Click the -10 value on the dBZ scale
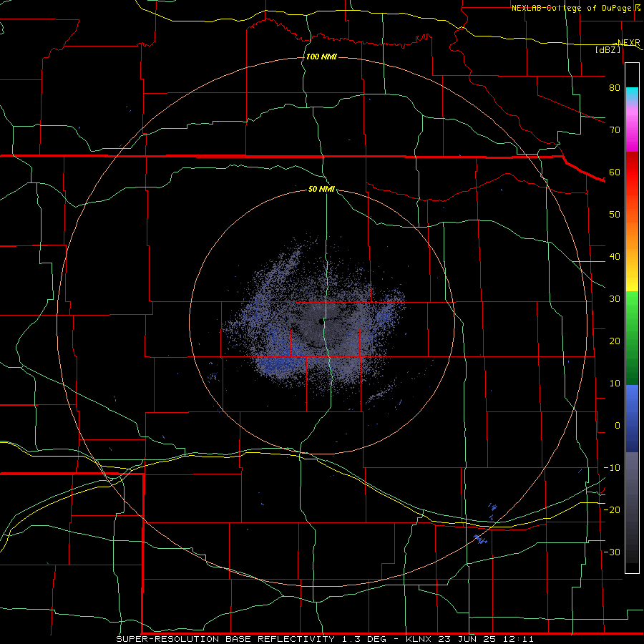644x644 pixels. (612, 468)
